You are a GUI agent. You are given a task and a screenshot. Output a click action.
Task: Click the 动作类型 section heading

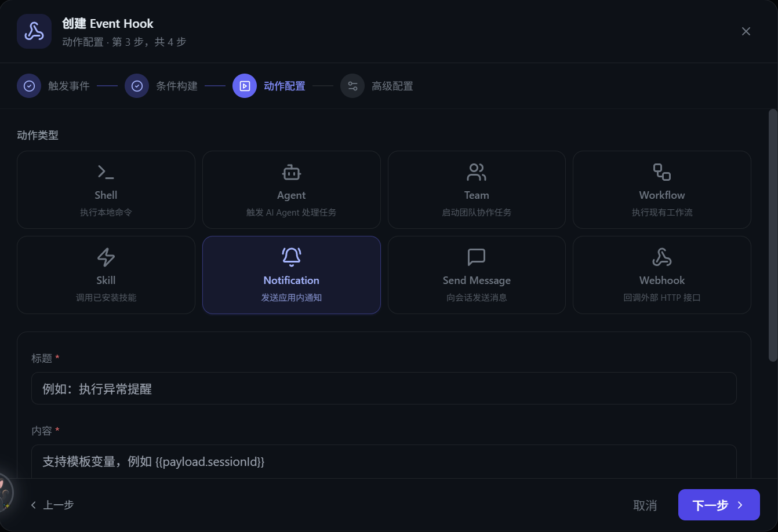(x=38, y=136)
